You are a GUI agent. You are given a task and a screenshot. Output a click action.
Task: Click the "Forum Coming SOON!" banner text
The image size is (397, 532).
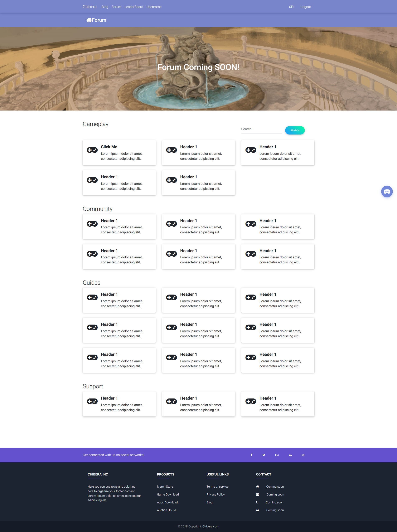point(199,67)
